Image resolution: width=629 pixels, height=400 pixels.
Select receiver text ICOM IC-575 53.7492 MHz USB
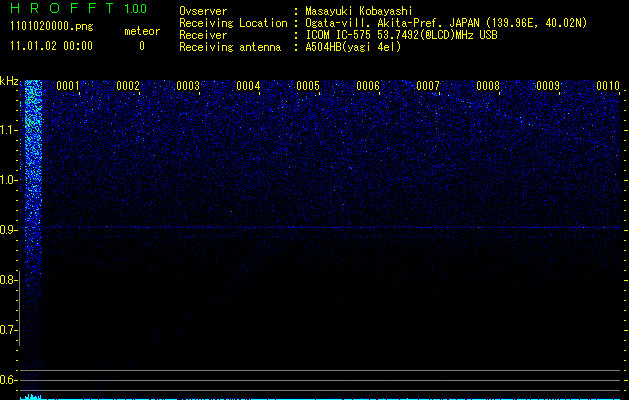tap(401, 35)
